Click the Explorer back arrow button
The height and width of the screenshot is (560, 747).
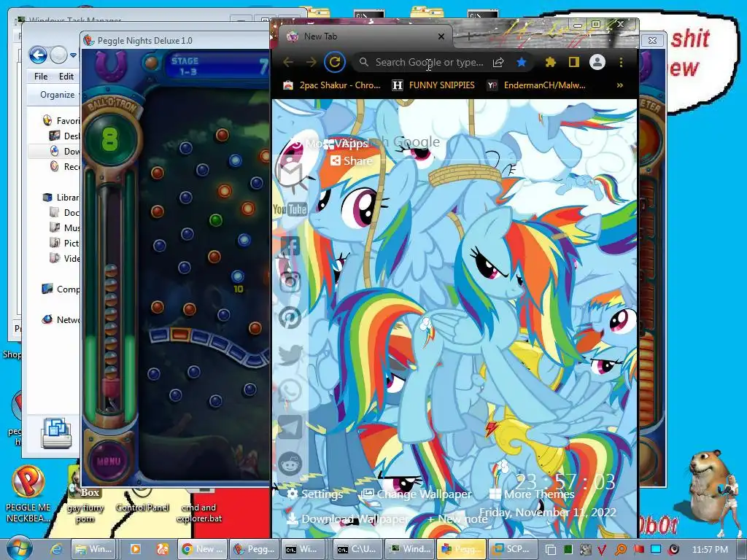point(38,55)
